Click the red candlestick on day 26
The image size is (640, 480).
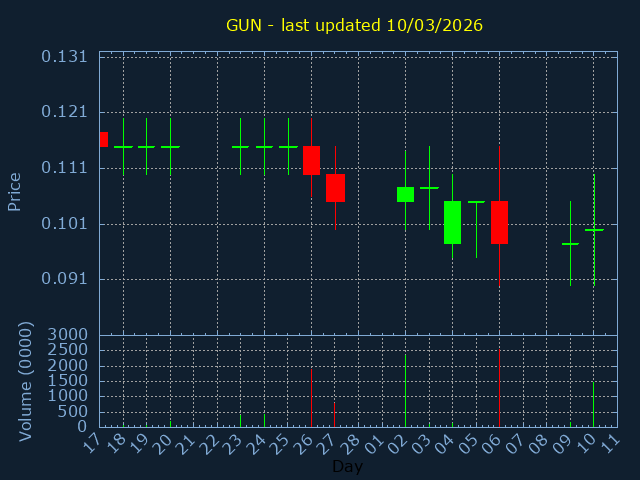[311, 160]
